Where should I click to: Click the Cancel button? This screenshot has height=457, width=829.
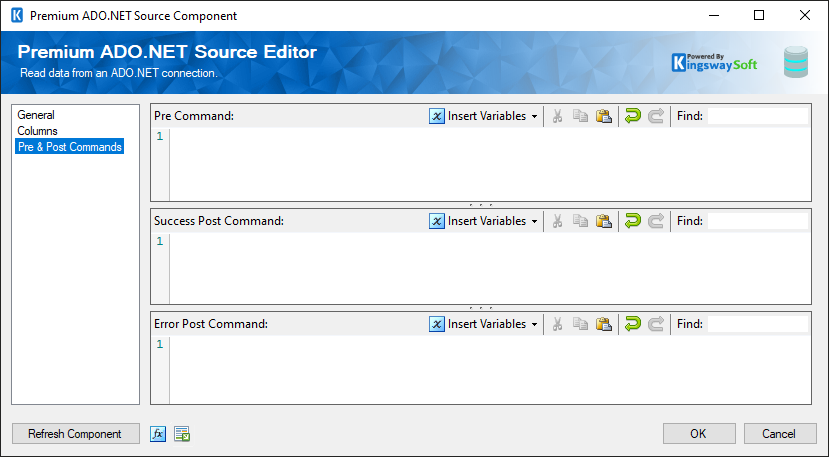779,434
